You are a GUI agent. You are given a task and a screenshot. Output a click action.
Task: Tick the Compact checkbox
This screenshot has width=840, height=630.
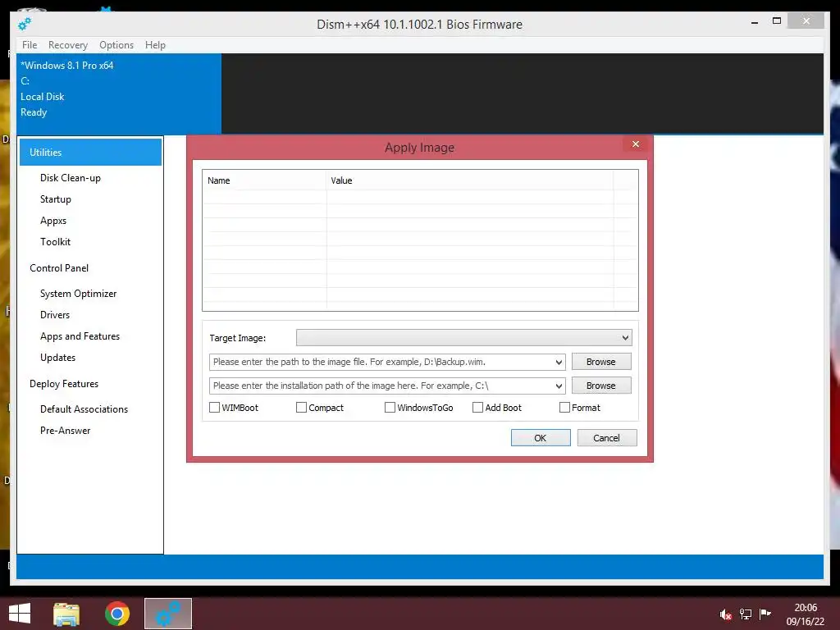[301, 408]
